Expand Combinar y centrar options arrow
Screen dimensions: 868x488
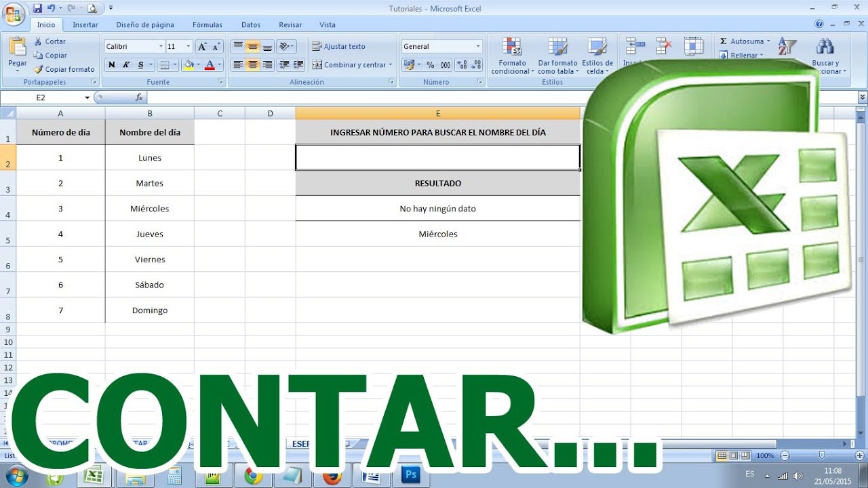tap(391, 65)
